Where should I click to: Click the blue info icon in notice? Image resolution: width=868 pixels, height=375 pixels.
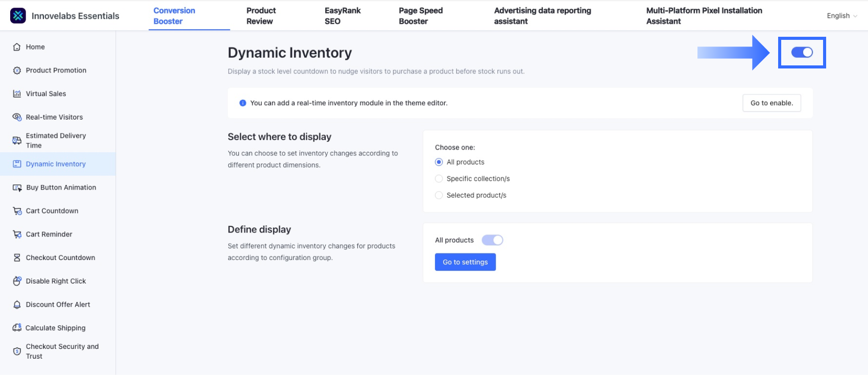(x=243, y=103)
